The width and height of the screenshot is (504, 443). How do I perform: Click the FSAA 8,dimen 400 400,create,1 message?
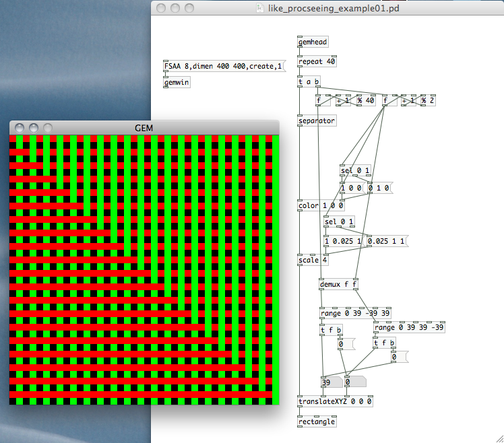pyautogui.click(x=224, y=66)
